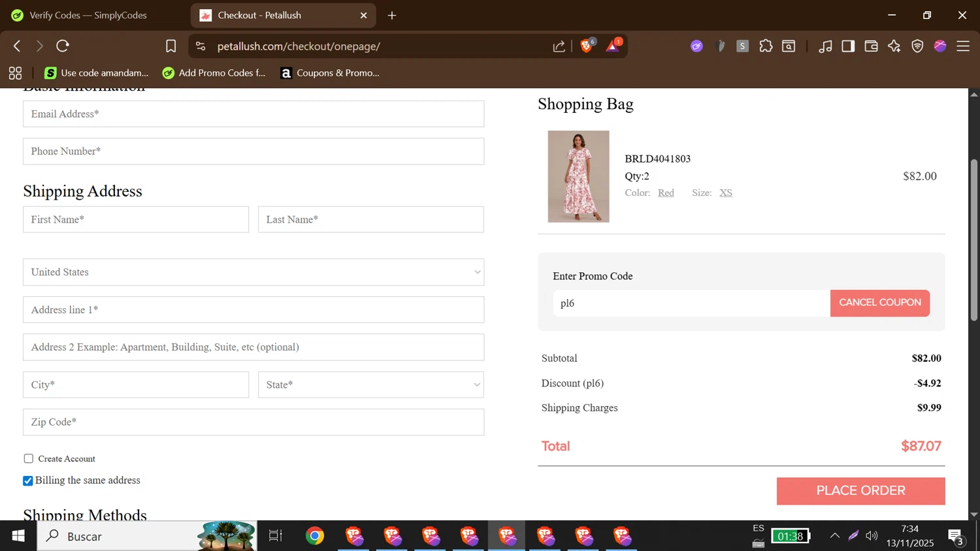Viewport: 980px width, 551px height.
Task: Focus the Email Address field
Action: (253, 114)
